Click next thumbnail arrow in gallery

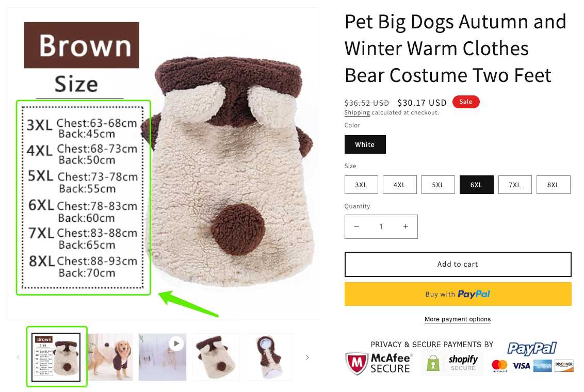(x=307, y=357)
